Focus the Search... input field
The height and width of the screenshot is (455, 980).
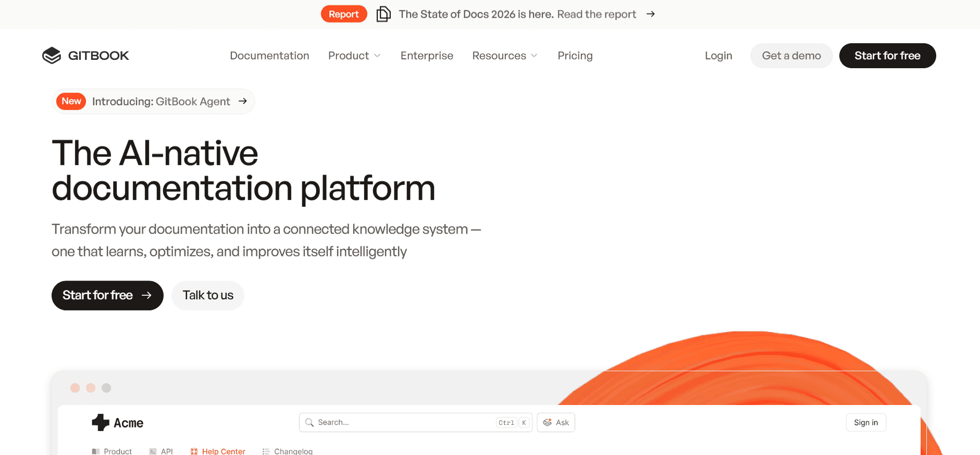pos(416,422)
